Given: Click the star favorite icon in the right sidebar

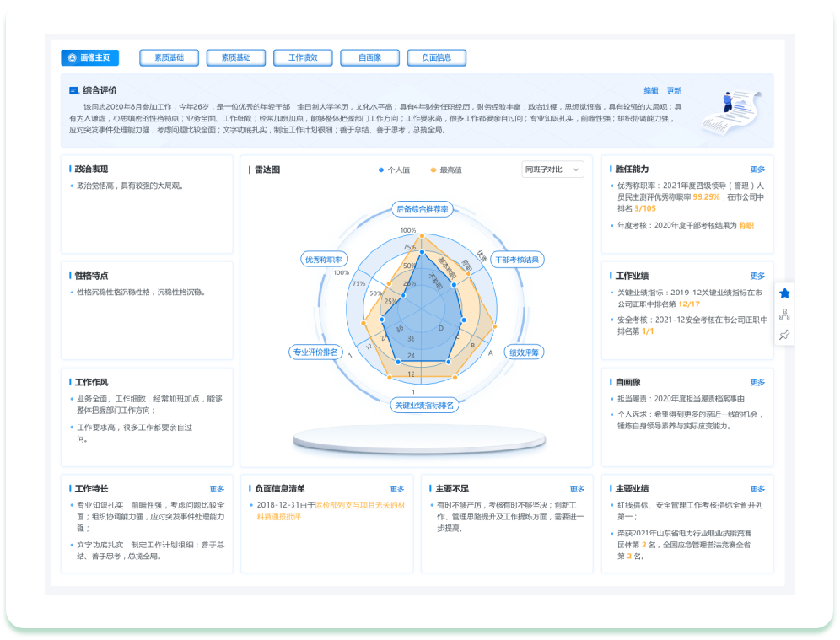Looking at the screenshot, I should tap(785, 293).
